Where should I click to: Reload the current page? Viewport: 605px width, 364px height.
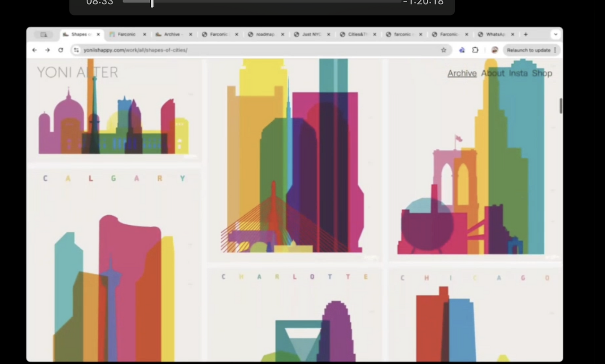pos(60,50)
